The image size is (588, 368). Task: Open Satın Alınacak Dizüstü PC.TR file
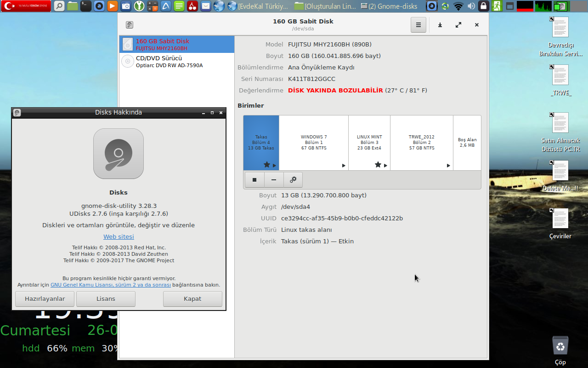tap(560, 133)
